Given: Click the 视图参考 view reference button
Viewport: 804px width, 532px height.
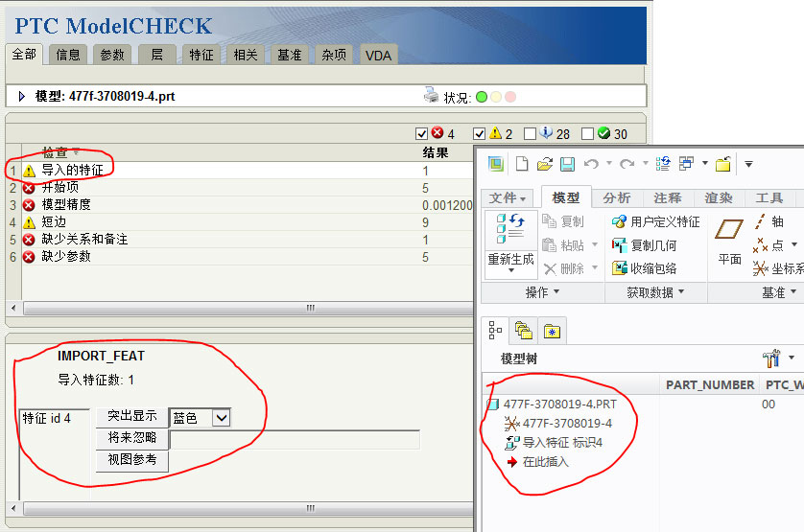Looking at the screenshot, I should click(x=132, y=460).
